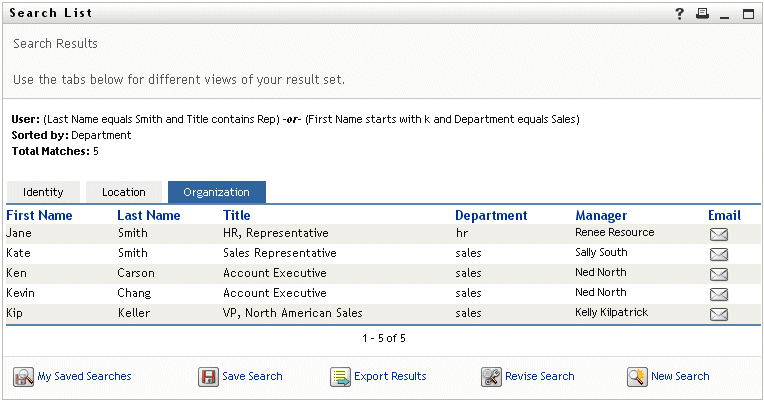The image size is (764, 401).
Task: Sort by the Title column header
Action: click(237, 215)
